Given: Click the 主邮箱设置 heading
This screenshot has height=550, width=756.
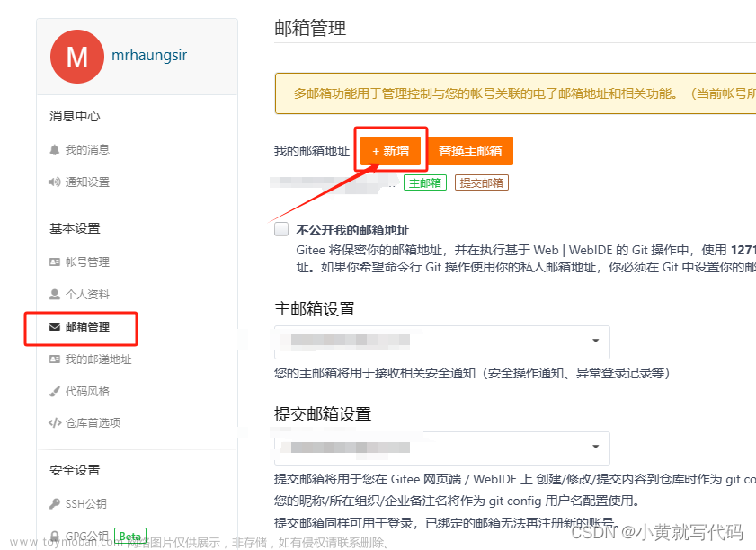Looking at the screenshot, I should pyautogui.click(x=315, y=309).
